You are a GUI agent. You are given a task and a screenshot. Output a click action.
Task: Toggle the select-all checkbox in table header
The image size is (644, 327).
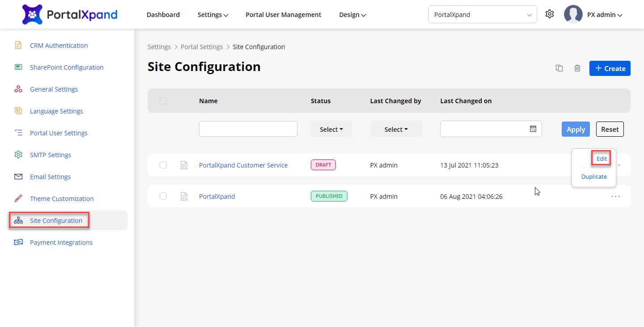pos(163,101)
